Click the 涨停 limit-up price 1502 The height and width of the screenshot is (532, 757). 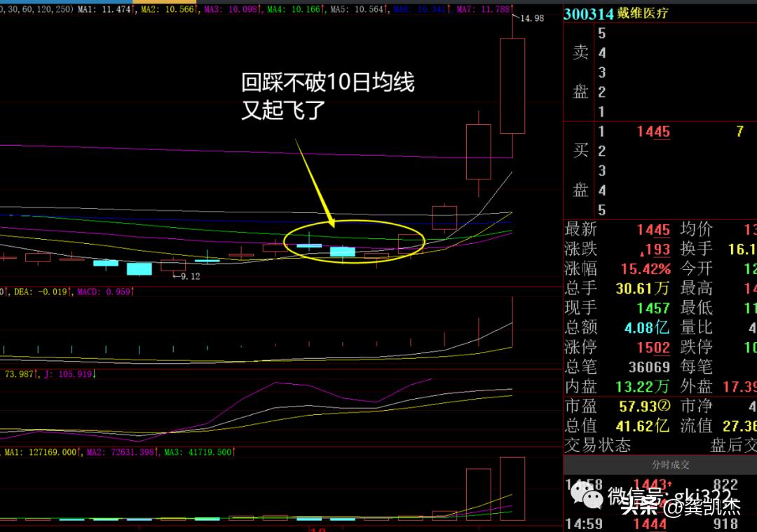653,348
